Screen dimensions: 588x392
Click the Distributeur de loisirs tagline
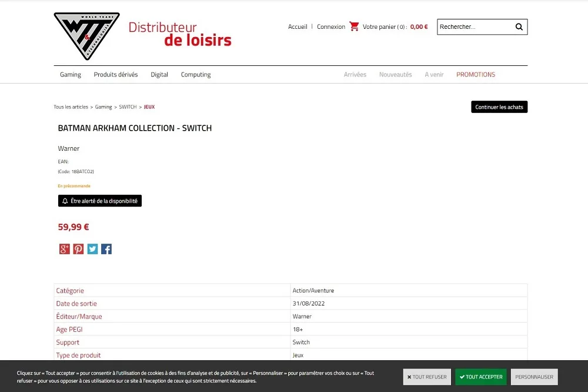[180, 34]
